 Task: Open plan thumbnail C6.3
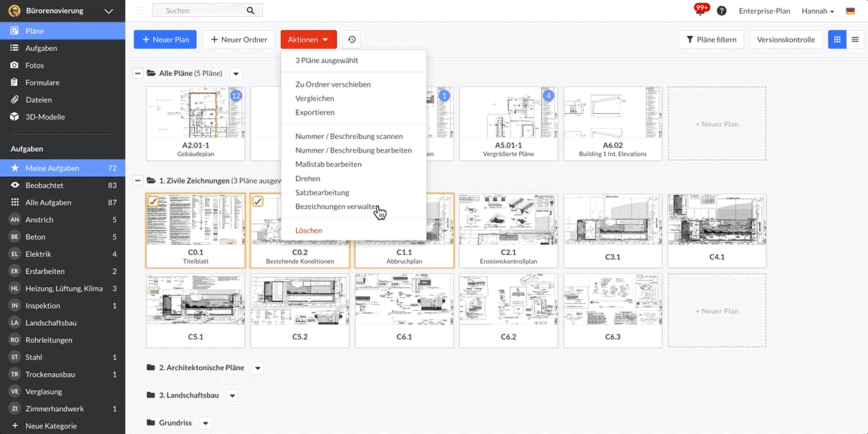[613, 310]
